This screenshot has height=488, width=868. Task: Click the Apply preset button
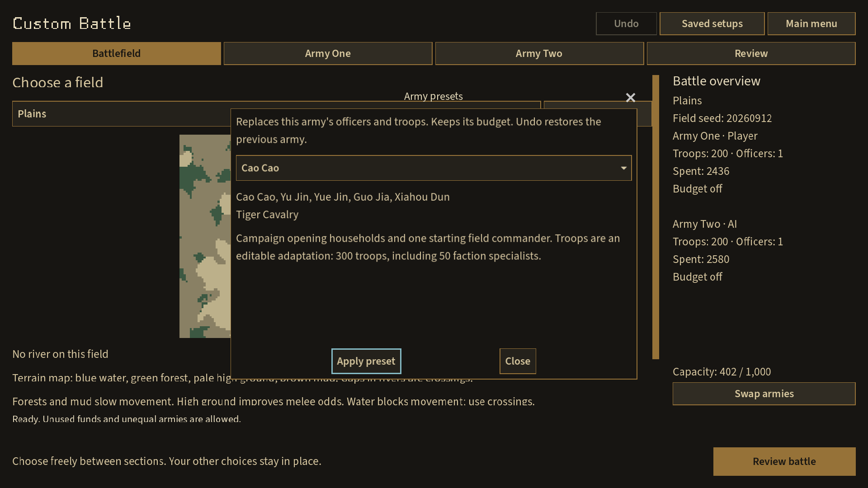(366, 361)
